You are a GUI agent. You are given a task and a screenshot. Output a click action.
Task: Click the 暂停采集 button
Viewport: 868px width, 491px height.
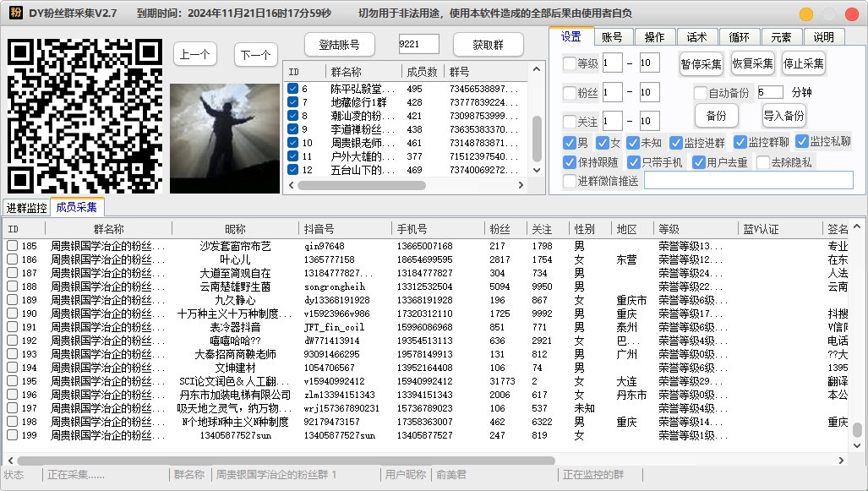point(701,63)
